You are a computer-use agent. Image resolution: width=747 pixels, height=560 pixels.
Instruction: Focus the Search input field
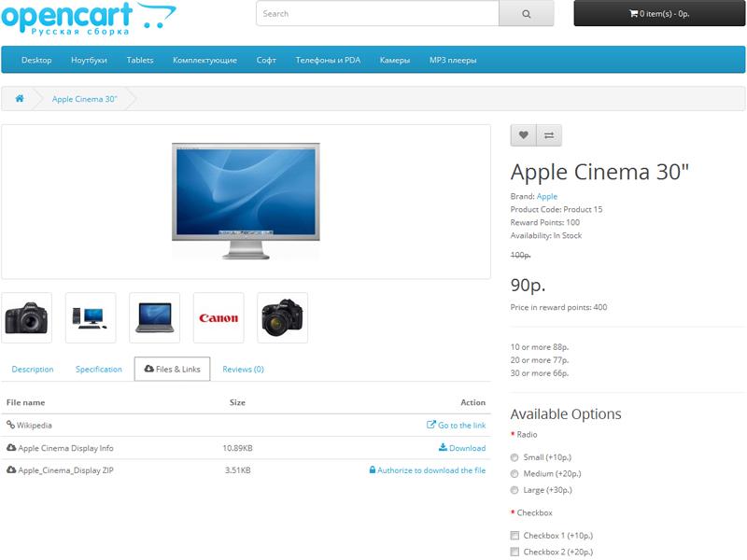(x=377, y=14)
